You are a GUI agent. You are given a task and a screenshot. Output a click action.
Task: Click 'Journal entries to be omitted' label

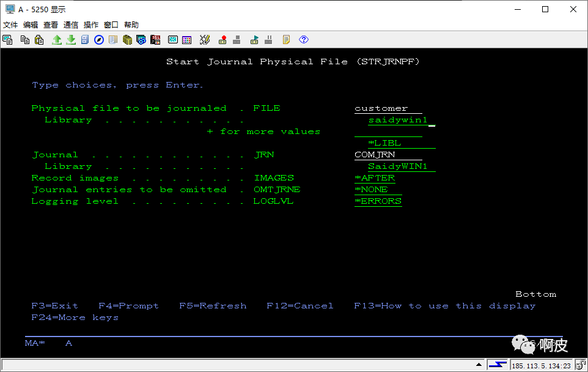click(129, 190)
